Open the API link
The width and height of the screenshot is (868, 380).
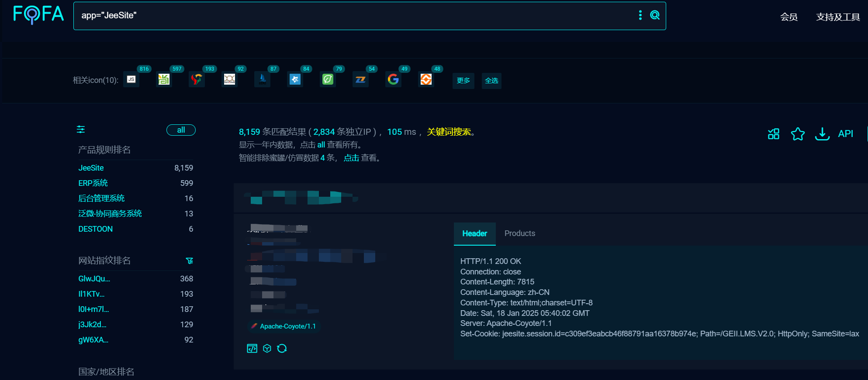click(845, 134)
